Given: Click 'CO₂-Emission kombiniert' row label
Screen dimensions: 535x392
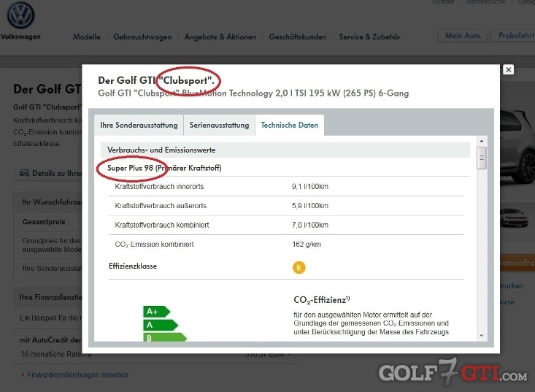Looking at the screenshot, I should point(154,245).
